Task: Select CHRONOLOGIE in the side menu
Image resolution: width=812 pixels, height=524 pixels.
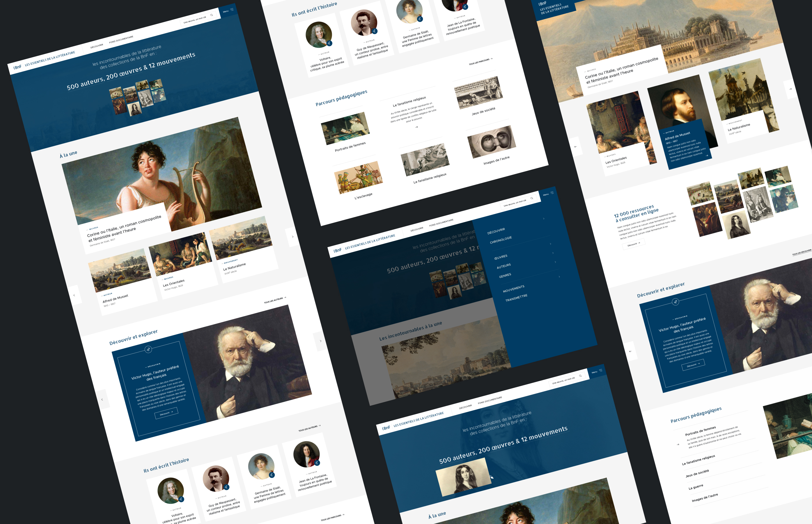Action: [x=501, y=240]
